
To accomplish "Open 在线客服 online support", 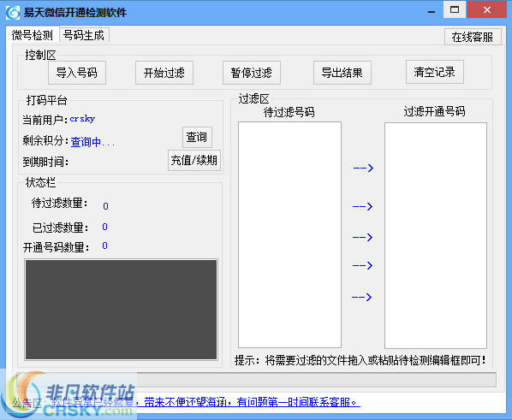I will (473, 37).
